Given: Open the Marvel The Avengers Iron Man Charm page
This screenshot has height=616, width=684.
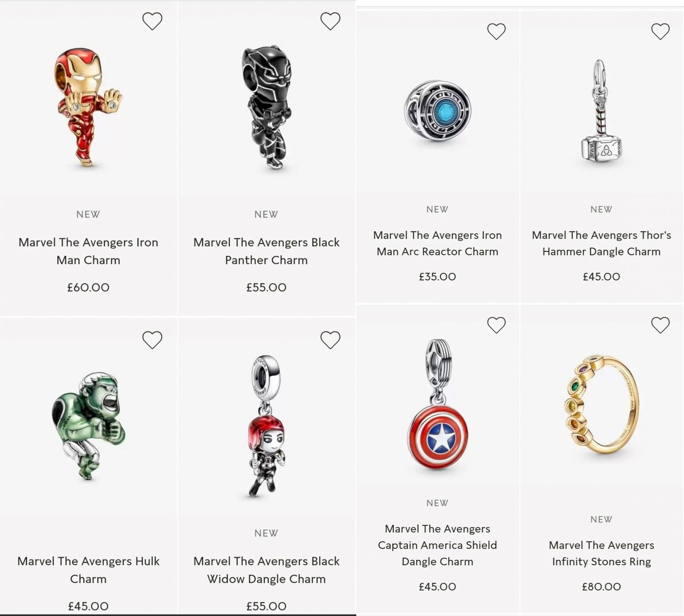Looking at the screenshot, I should point(88,251).
